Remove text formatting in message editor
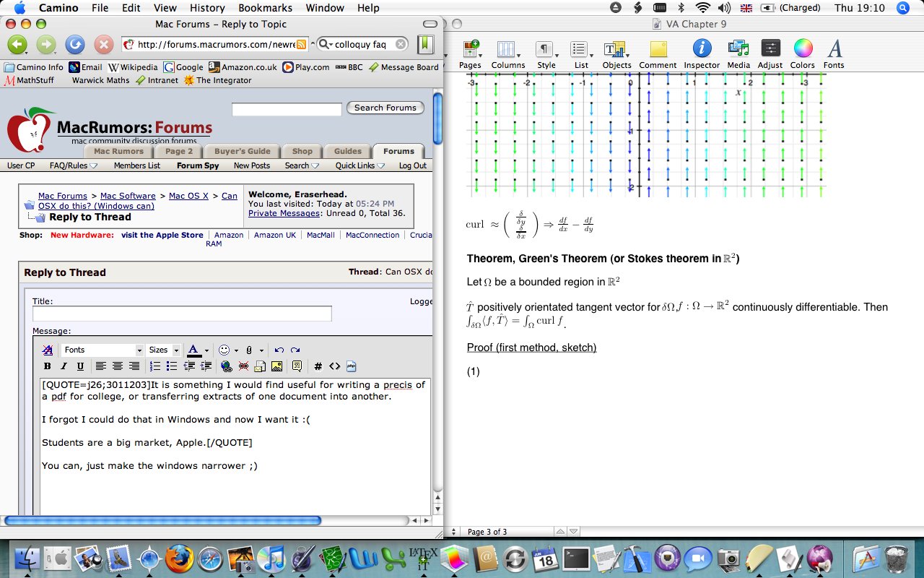924x578 pixels. pos(48,350)
